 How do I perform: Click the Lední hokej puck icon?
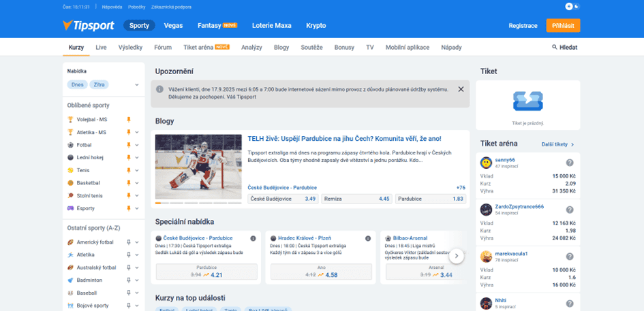[70, 158]
